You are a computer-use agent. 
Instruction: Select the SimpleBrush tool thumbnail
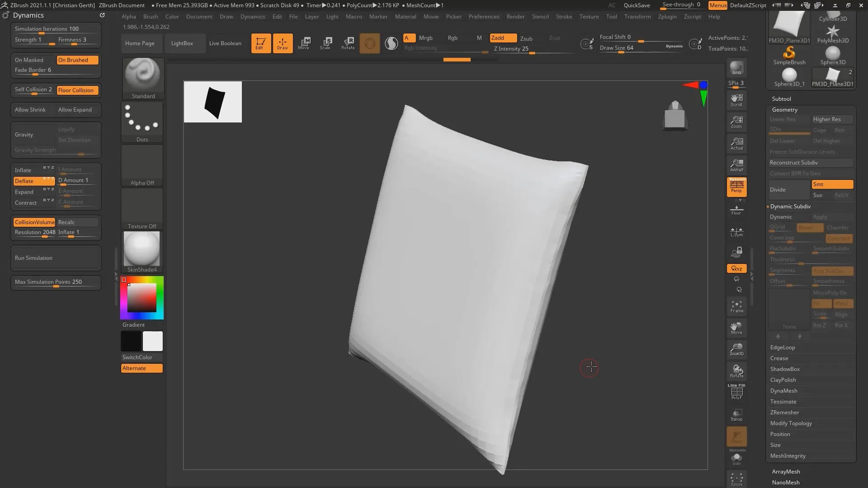(x=789, y=56)
